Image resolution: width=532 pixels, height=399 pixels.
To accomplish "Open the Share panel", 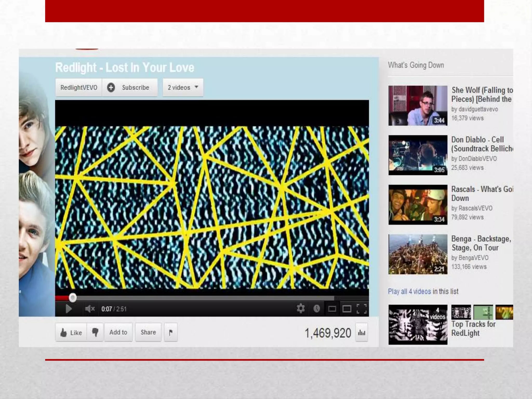I will click(148, 332).
